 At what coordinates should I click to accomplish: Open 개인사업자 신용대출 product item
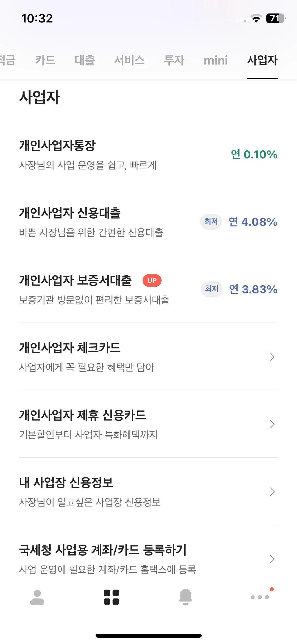tap(148, 222)
